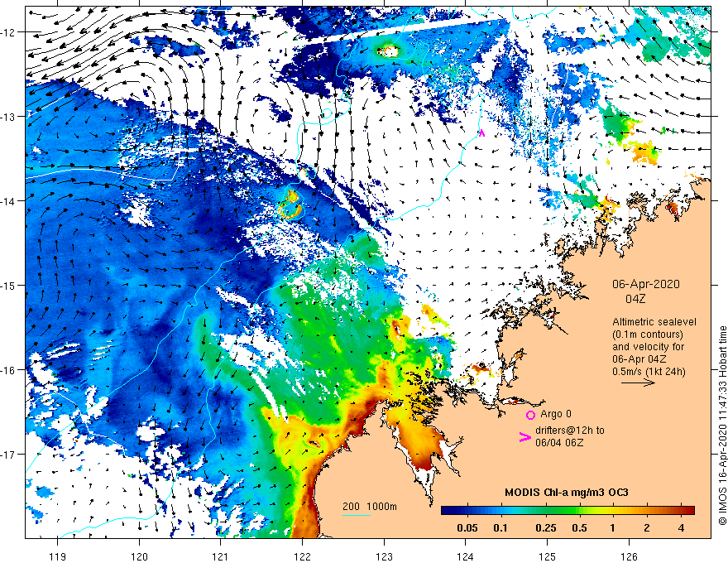The width and height of the screenshot is (728, 563).
Task: Click the date text '06-Apr-2020'
Action: pos(646,284)
